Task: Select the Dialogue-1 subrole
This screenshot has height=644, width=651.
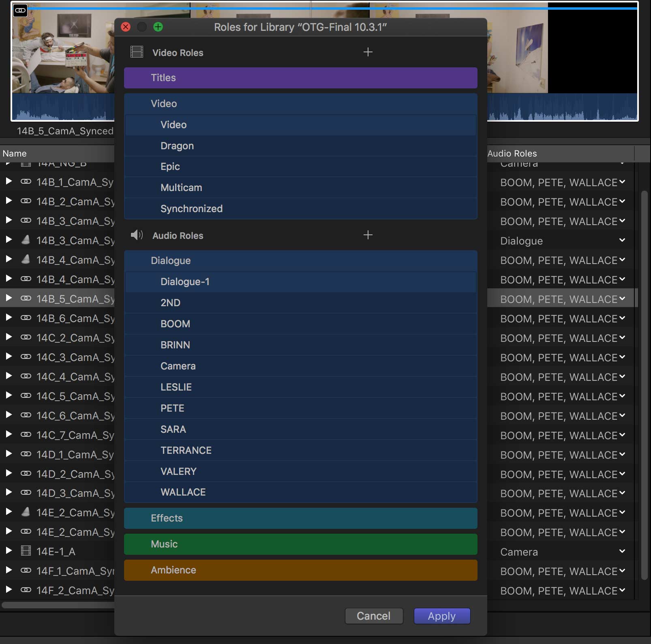Action: [x=300, y=282]
